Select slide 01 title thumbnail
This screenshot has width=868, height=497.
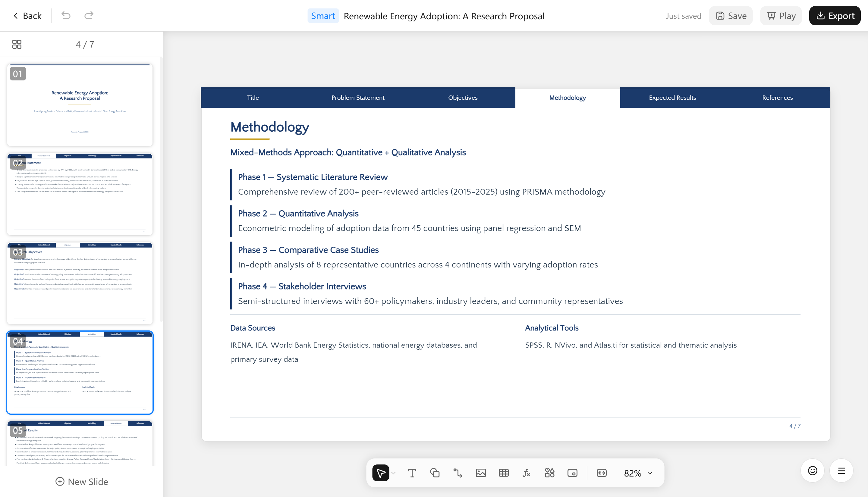(x=80, y=105)
